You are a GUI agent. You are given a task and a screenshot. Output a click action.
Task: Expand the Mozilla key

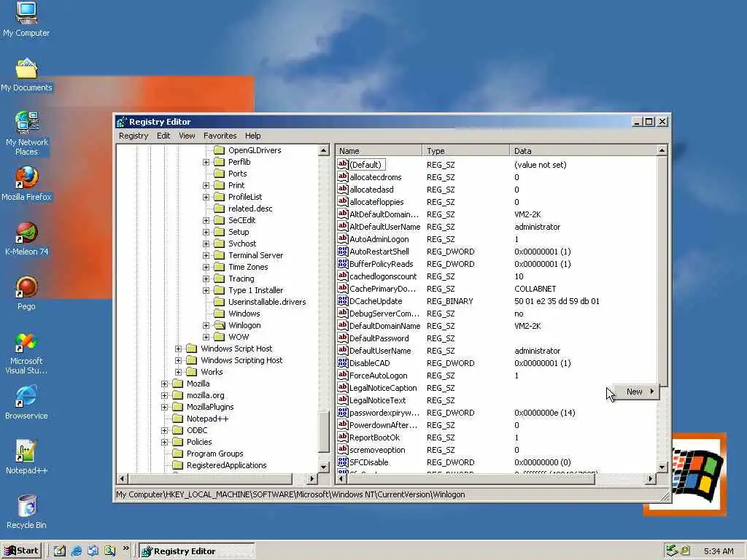164,384
